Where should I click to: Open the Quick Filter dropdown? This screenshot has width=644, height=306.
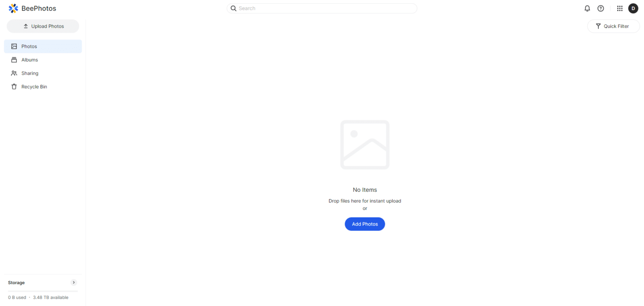click(613, 26)
